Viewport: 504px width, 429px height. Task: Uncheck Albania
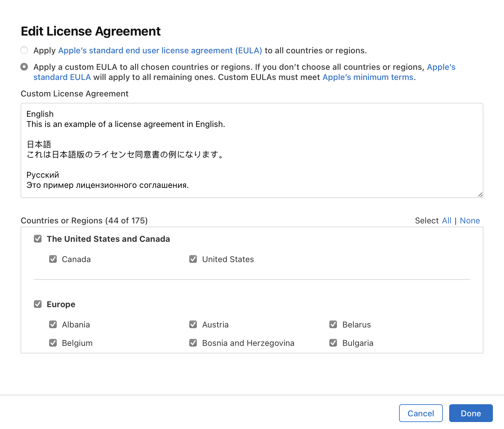(53, 324)
